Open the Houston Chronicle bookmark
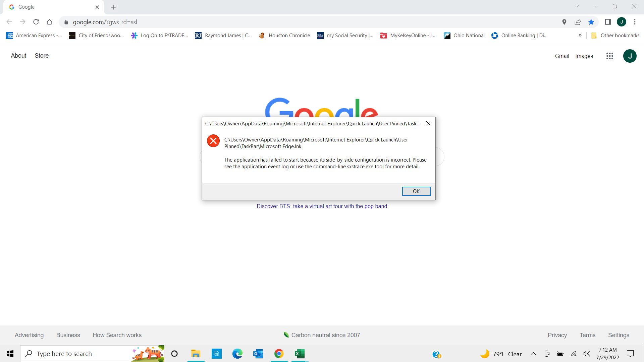The width and height of the screenshot is (644, 362). point(289,35)
